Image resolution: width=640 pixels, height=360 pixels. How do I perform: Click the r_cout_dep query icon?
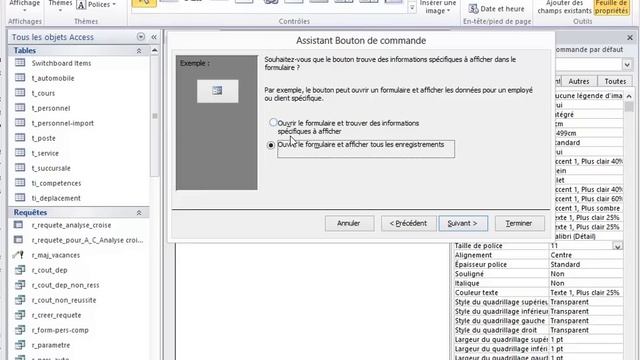click(x=20, y=270)
